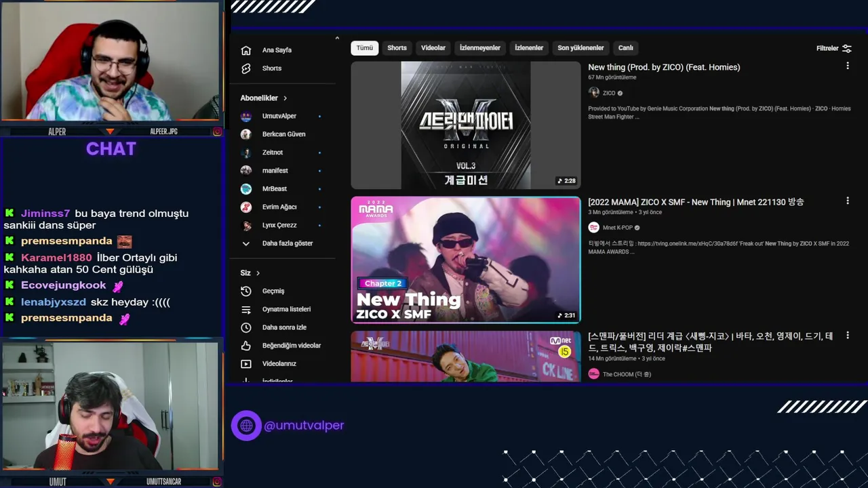This screenshot has height=488, width=868.
Task: Open Evrim Ağacı channel avatar
Action: click(x=246, y=207)
